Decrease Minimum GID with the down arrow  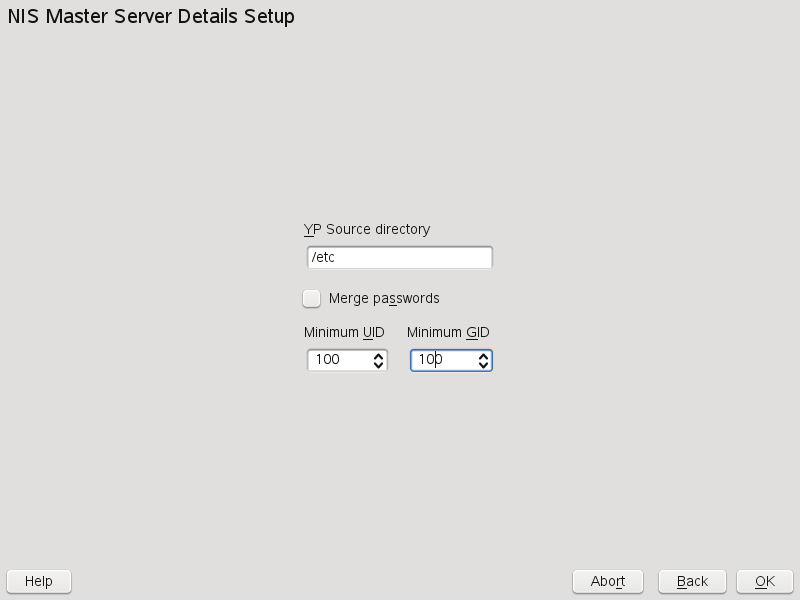point(483,365)
